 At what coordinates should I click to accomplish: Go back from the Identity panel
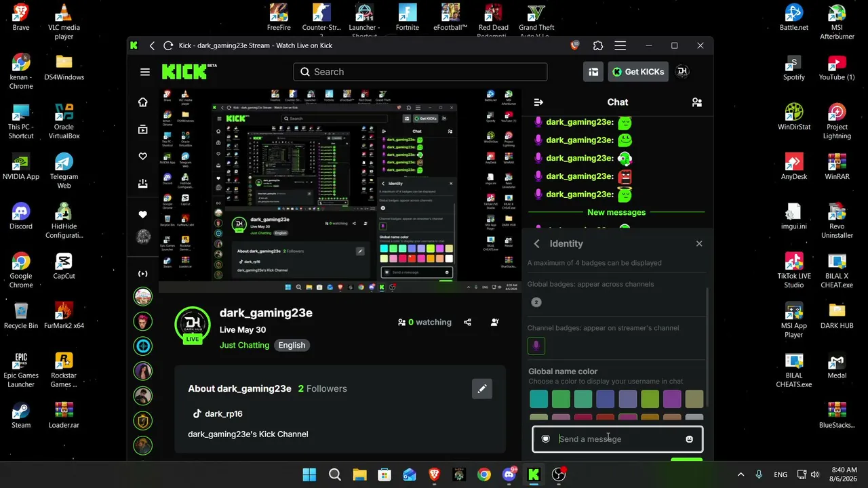[537, 244]
